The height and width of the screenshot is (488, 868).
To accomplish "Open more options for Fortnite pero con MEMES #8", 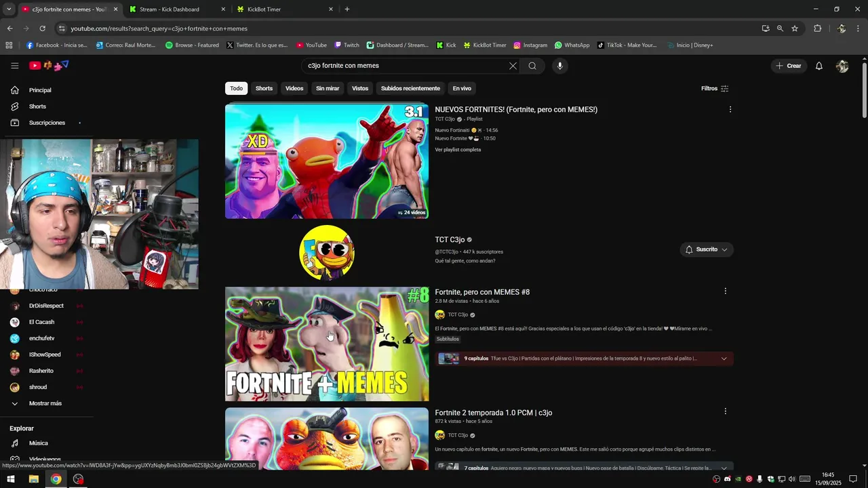I will (x=725, y=291).
